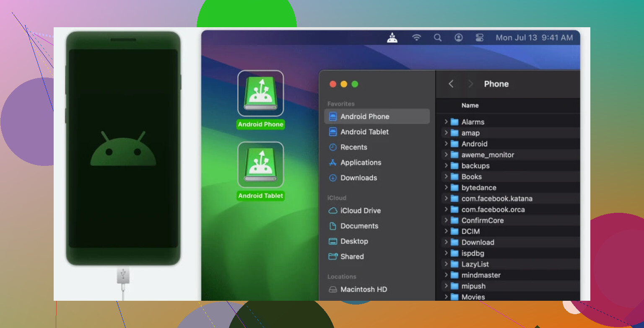Screen dimensions: 644x328
Task: Expand the aweme_monitor folder chevron
Action: click(x=446, y=155)
